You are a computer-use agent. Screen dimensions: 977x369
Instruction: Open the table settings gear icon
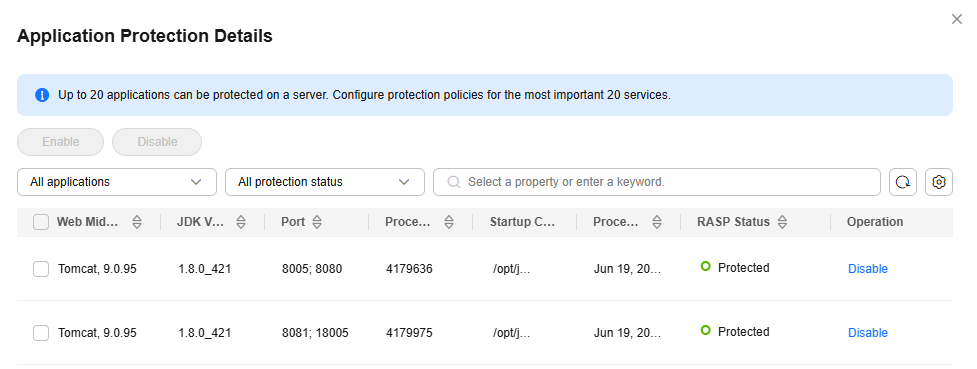click(x=939, y=182)
